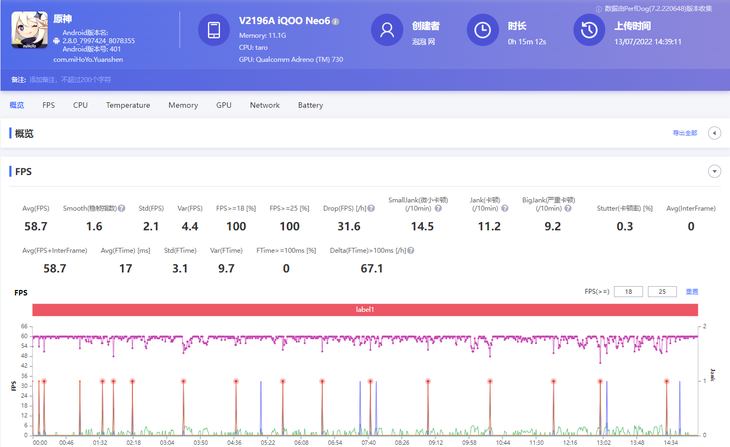Click the Genshin Impact app avatar icon
Screen dimensions: 730x447
pos(29,30)
